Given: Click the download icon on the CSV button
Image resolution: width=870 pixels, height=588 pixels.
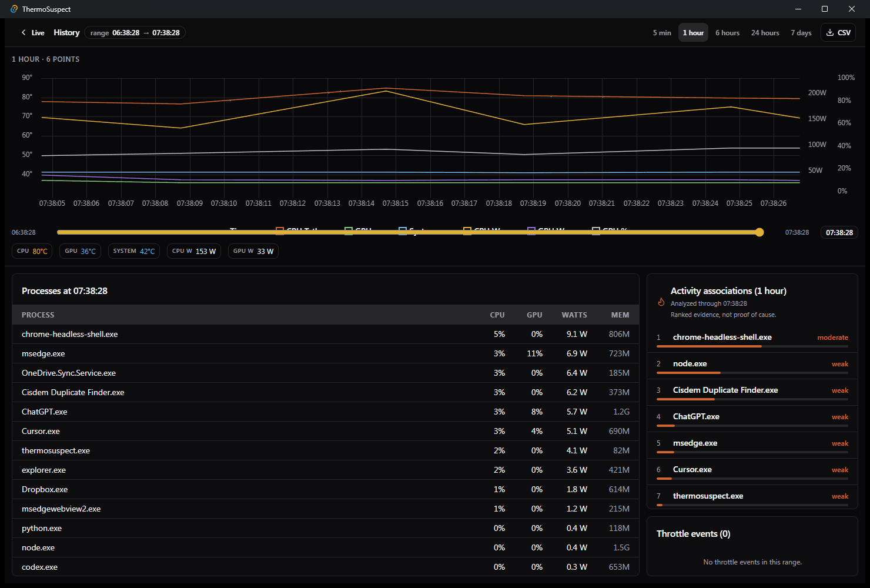Looking at the screenshot, I should [830, 33].
